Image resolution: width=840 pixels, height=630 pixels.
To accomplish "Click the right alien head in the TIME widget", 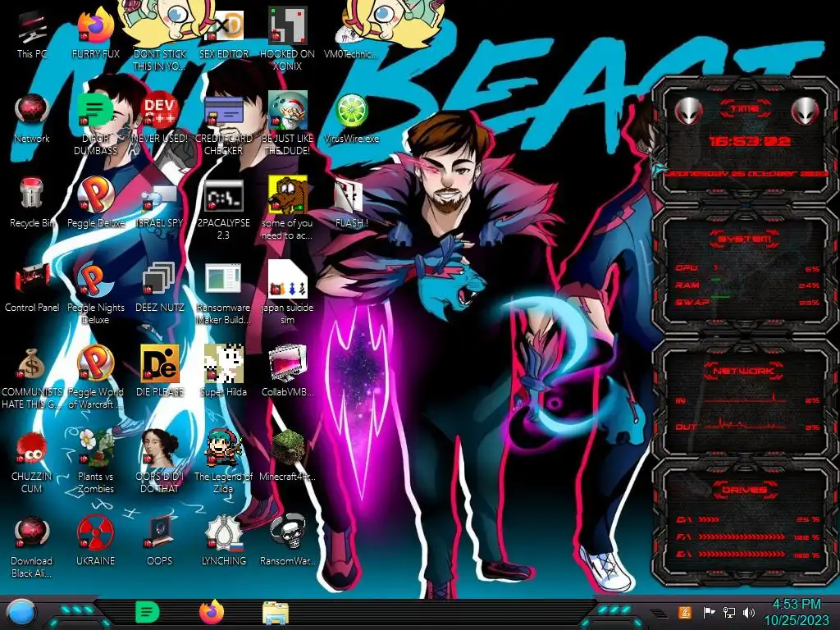I will (805, 112).
